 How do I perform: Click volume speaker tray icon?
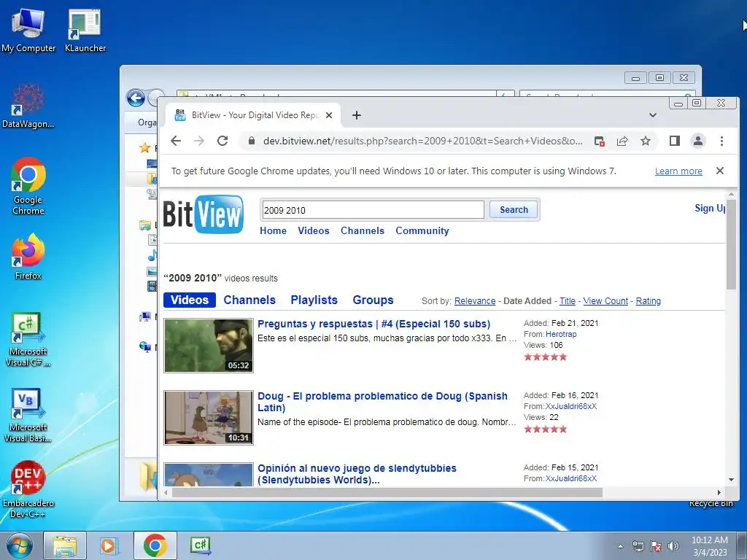tap(673, 546)
